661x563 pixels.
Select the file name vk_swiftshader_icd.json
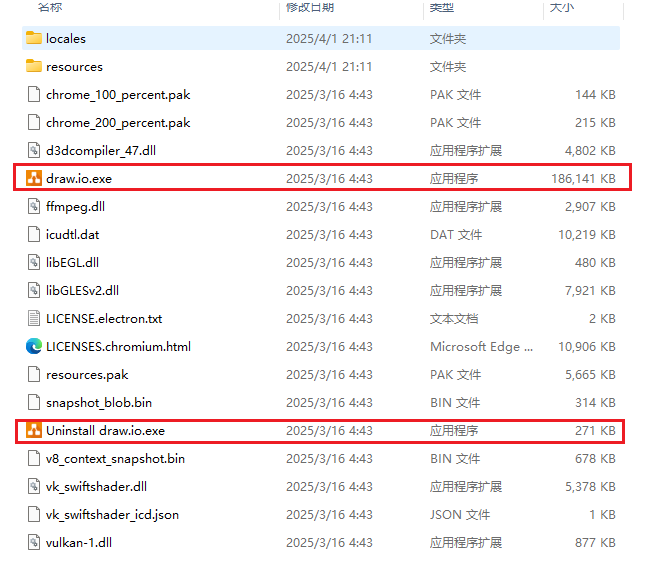112,515
